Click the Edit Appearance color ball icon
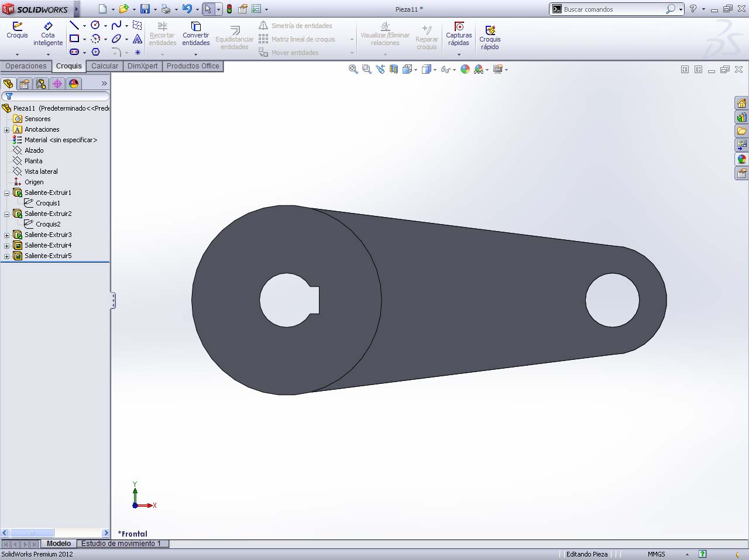 [x=465, y=69]
